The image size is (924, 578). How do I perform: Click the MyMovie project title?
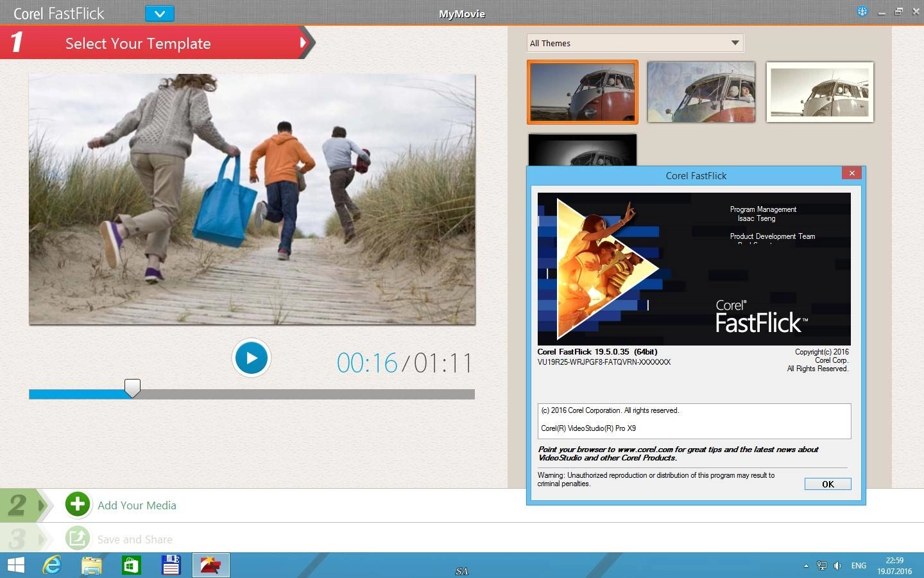[462, 13]
